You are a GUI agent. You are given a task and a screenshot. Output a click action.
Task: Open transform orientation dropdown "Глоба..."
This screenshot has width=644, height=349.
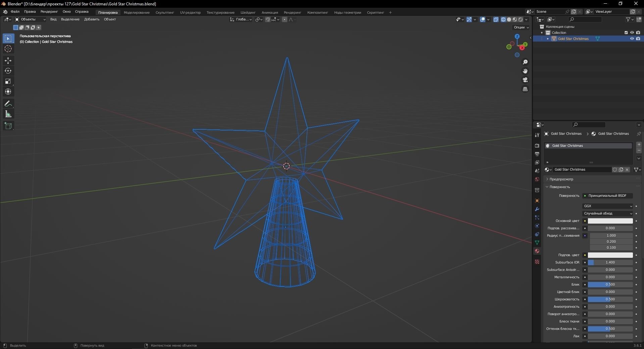tap(241, 19)
